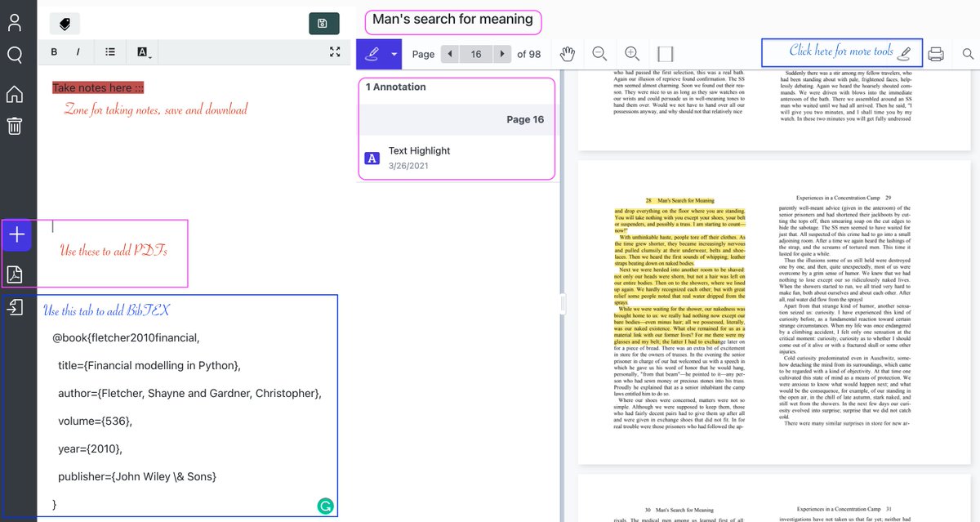
Task: Save notes with the green save icon
Action: pos(324,24)
